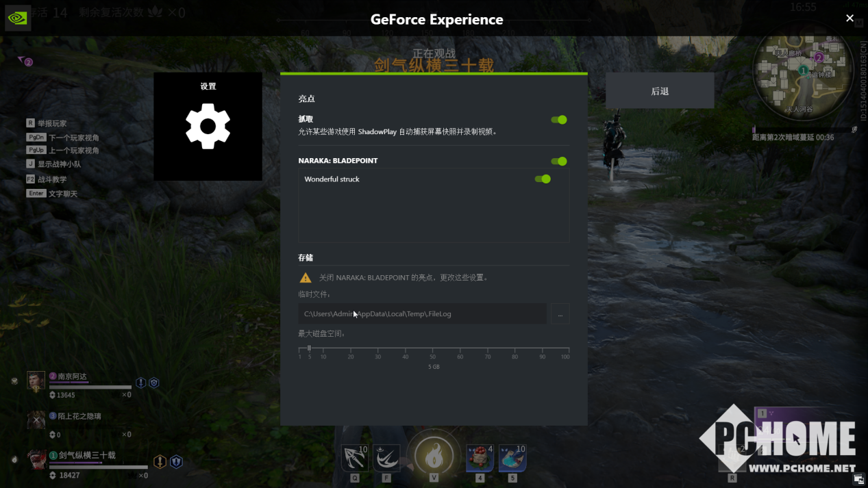Use the potion item icon slot 5
This screenshot has height=488, width=868.
point(512,458)
